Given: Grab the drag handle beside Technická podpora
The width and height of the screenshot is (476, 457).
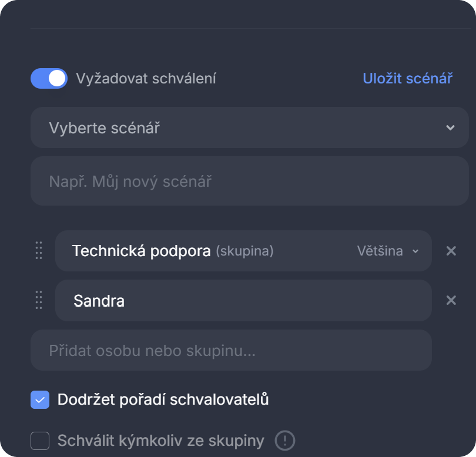Looking at the screenshot, I should click(x=39, y=251).
